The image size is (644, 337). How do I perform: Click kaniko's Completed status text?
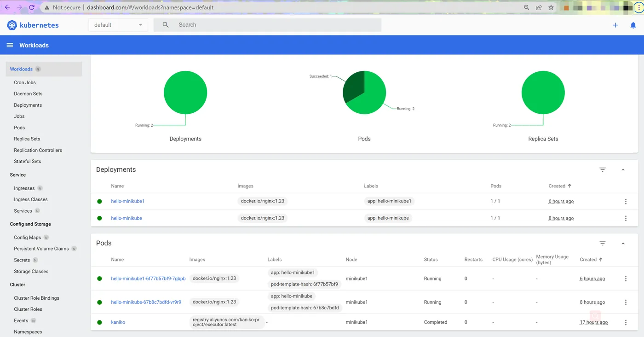click(436, 322)
